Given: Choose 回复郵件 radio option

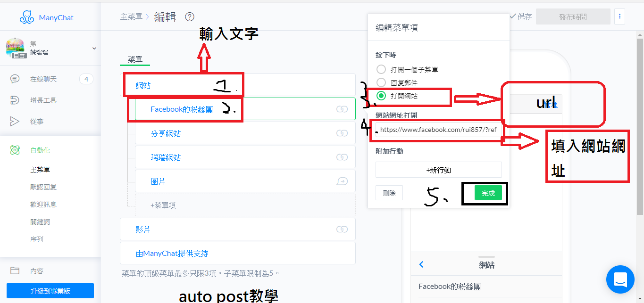Looking at the screenshot, I should click(381, 82).
